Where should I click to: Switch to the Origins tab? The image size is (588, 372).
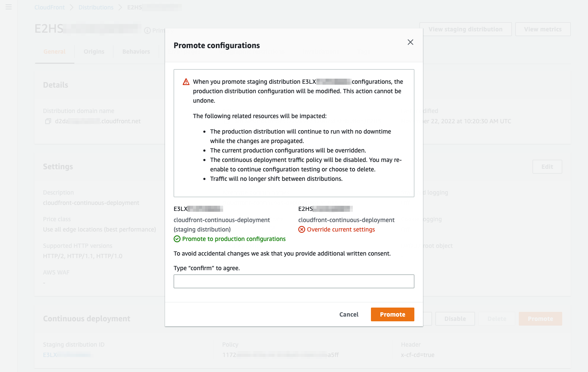tap(94, 52)
